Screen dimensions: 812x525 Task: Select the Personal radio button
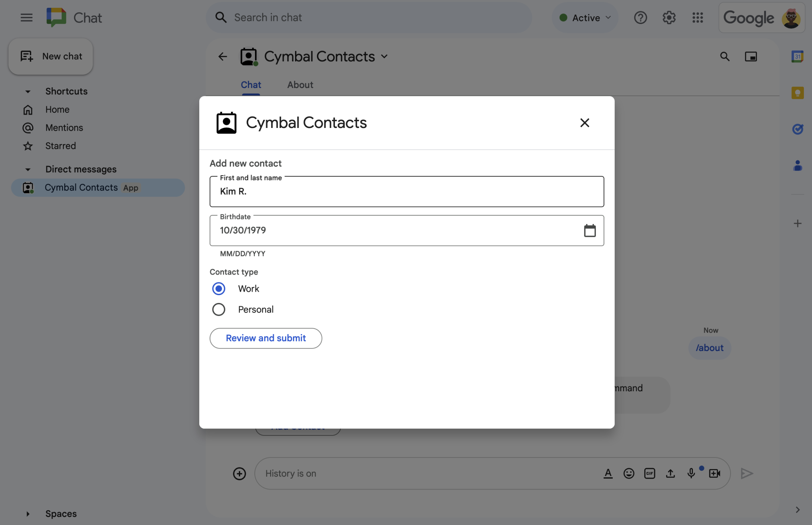point(219,310)
